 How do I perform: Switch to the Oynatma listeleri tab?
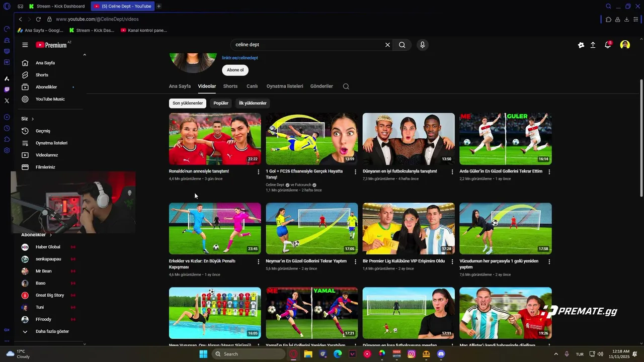point(285,86)
